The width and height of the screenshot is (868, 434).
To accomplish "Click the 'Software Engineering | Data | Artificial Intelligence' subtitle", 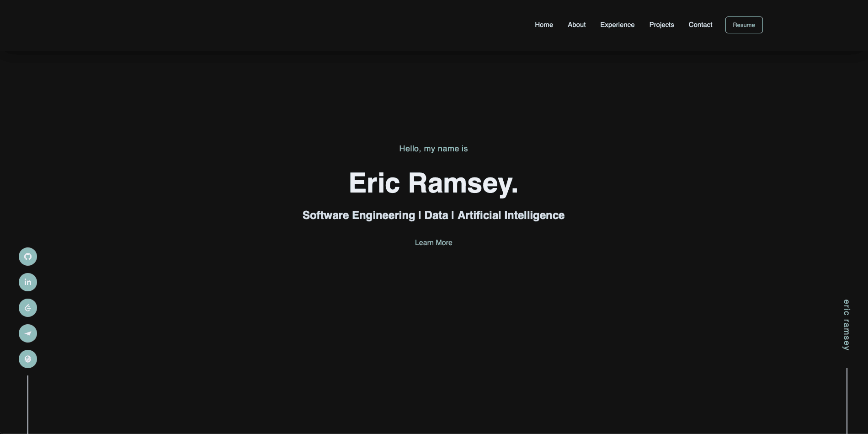I will (x=434, y=215).
